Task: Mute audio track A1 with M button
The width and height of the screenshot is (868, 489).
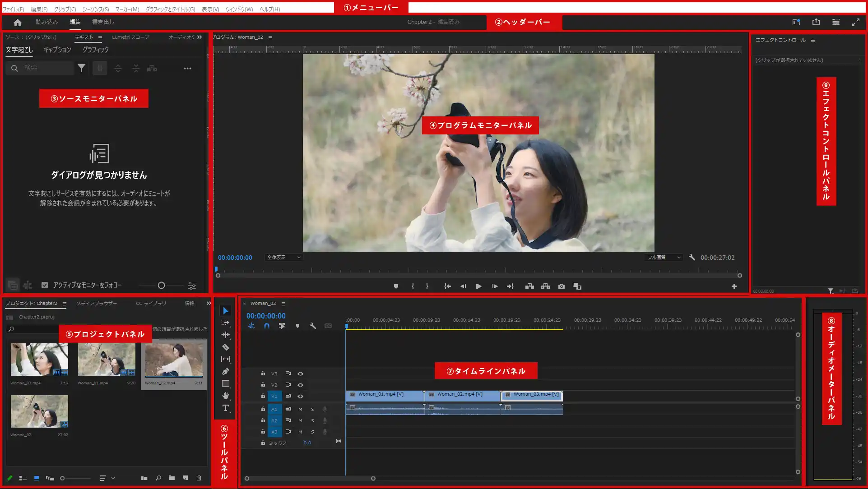Action: pyautogui.click(x=300, y=409)
